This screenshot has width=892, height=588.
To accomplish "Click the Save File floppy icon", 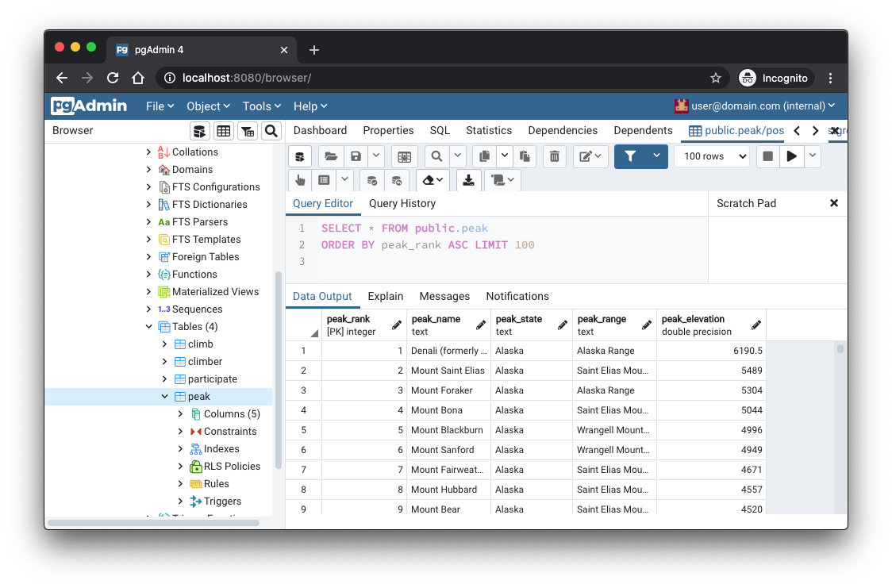I will click(x=356, y=156).
